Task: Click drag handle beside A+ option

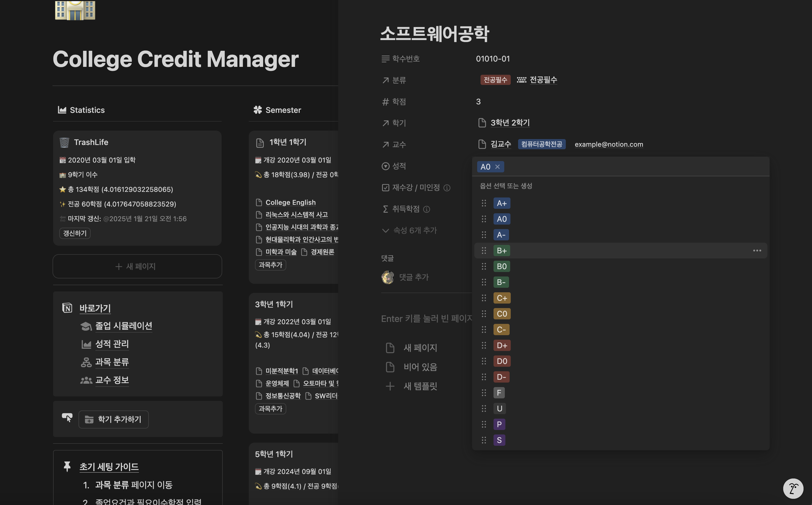Action: click(x=484, y=203)
